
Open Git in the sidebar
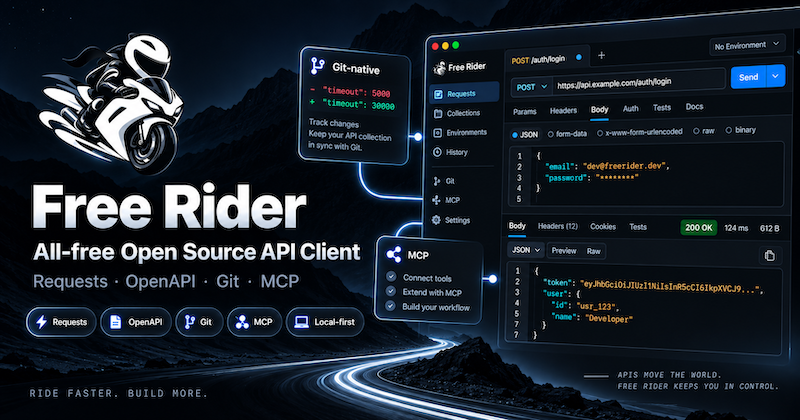(444, 181)
